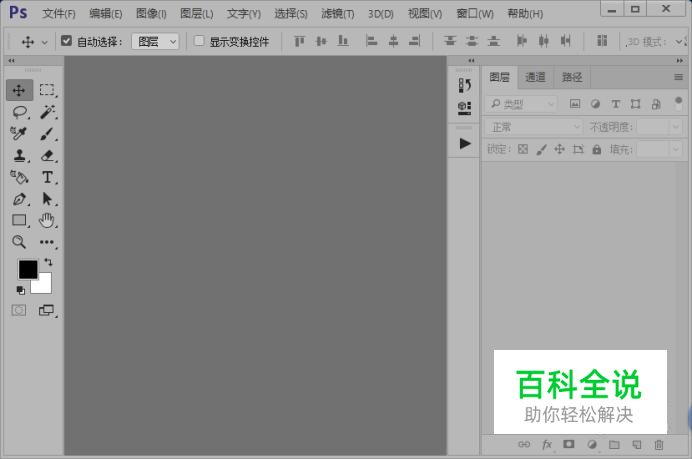Add layer mask button
Viewport: 692px width, 459px height.
569,444
